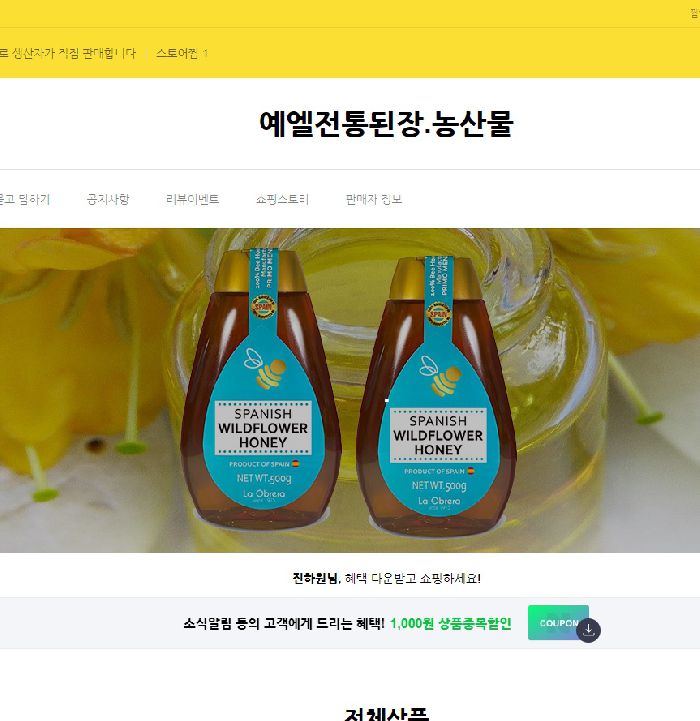Select the 리뷰이벤트 menu item

[x=192, y=200]
